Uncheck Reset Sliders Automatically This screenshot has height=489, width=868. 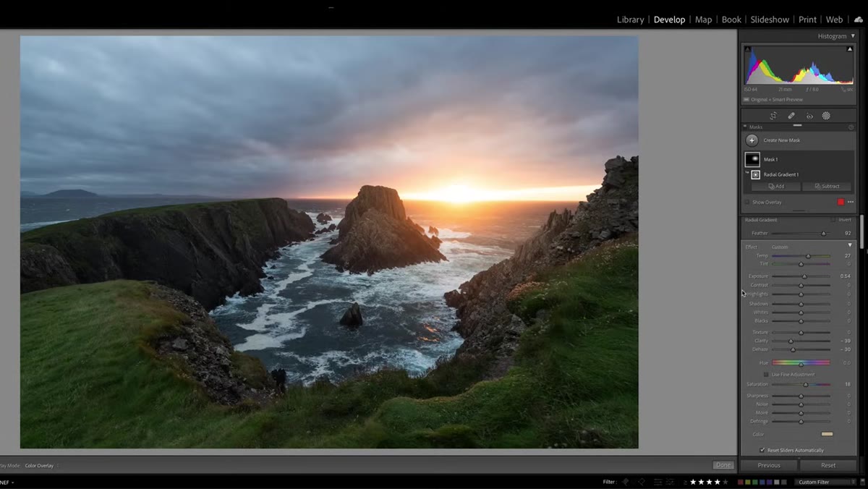tap(762, 450)
